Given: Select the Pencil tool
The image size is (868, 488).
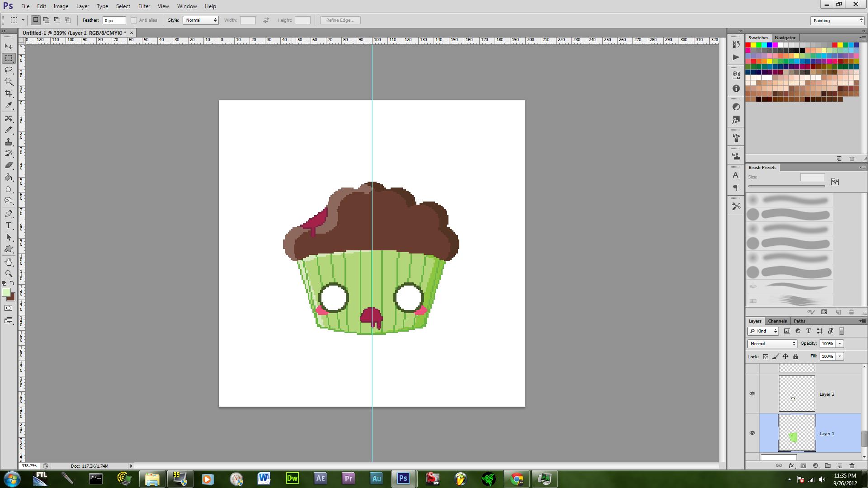Looking at the screenshot, I should (x=9, y=130).
